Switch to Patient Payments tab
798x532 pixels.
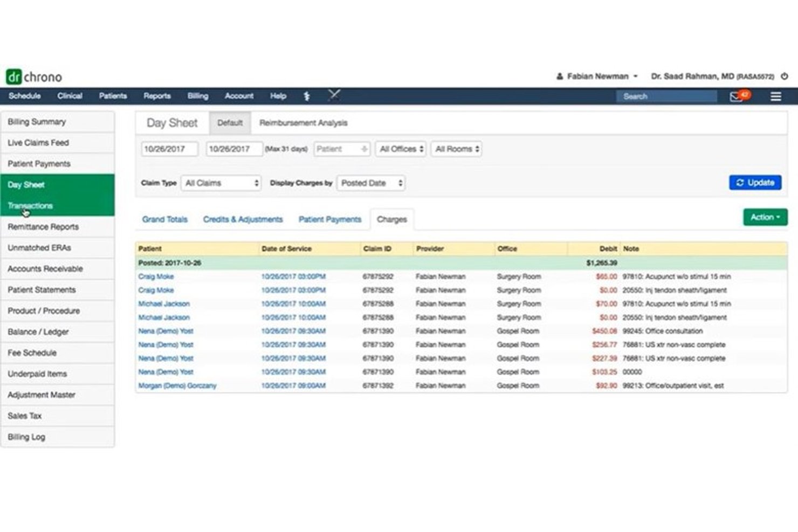330,219
